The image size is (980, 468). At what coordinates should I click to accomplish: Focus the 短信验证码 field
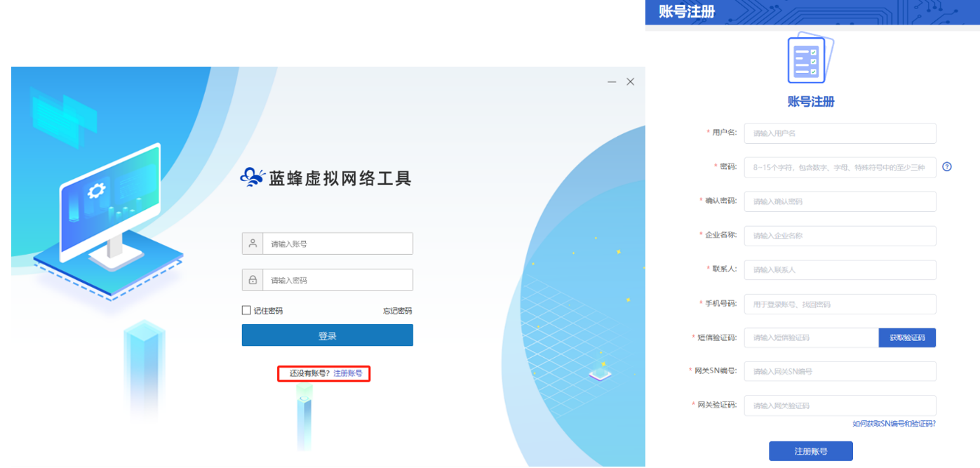point(812,337)
